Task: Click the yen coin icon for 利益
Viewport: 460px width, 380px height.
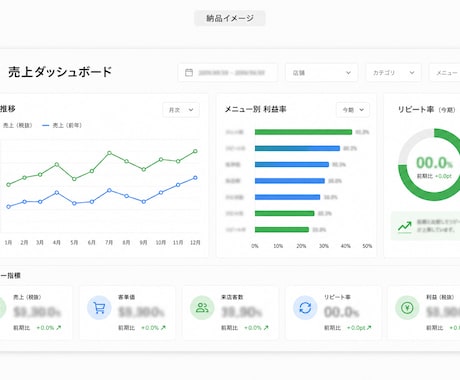Action: pyautogui.click(x=407, y=307)
